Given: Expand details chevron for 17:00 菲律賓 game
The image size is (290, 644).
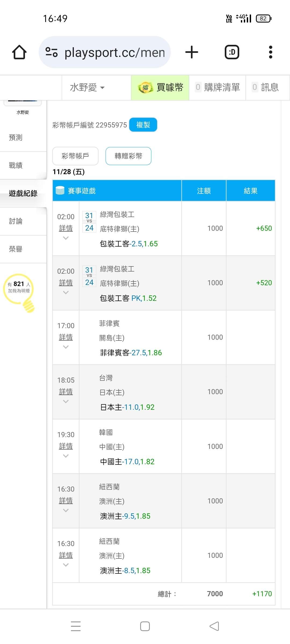Looking at the screenshot, I should (x=66, y=347).
